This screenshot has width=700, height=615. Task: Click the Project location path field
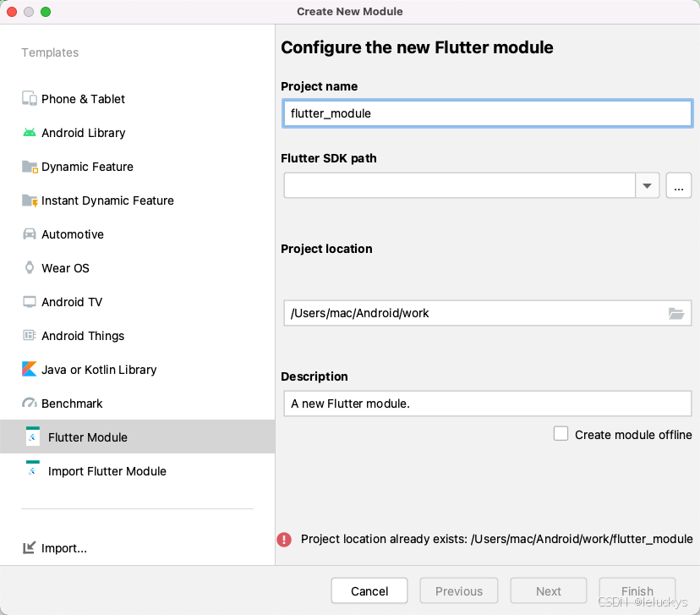pos(488,313)
